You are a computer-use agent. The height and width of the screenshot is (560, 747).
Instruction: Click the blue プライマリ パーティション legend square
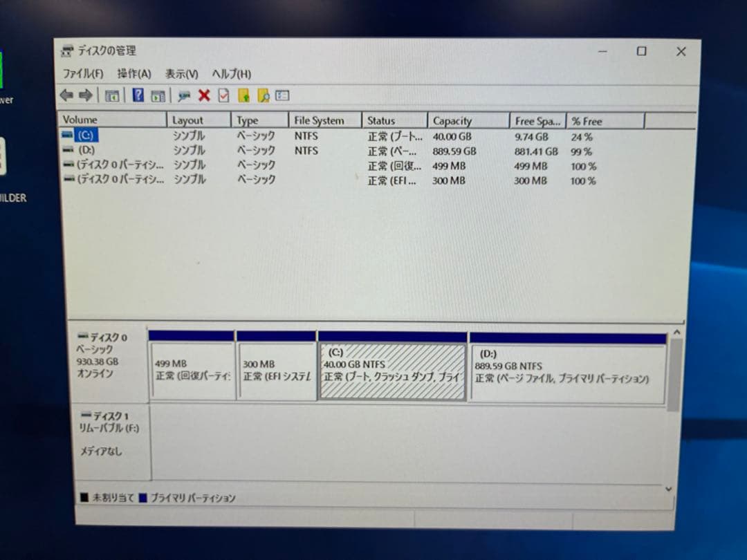[x=141, y=497]
